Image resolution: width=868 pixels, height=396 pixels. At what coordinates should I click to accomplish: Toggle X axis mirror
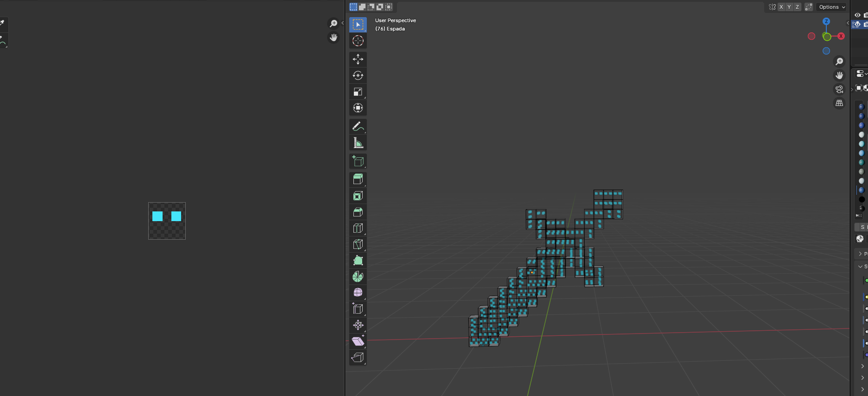[x=781, y=7]
